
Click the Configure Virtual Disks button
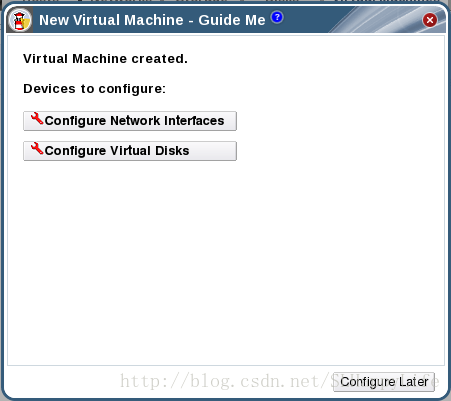(x=130, y=151)
